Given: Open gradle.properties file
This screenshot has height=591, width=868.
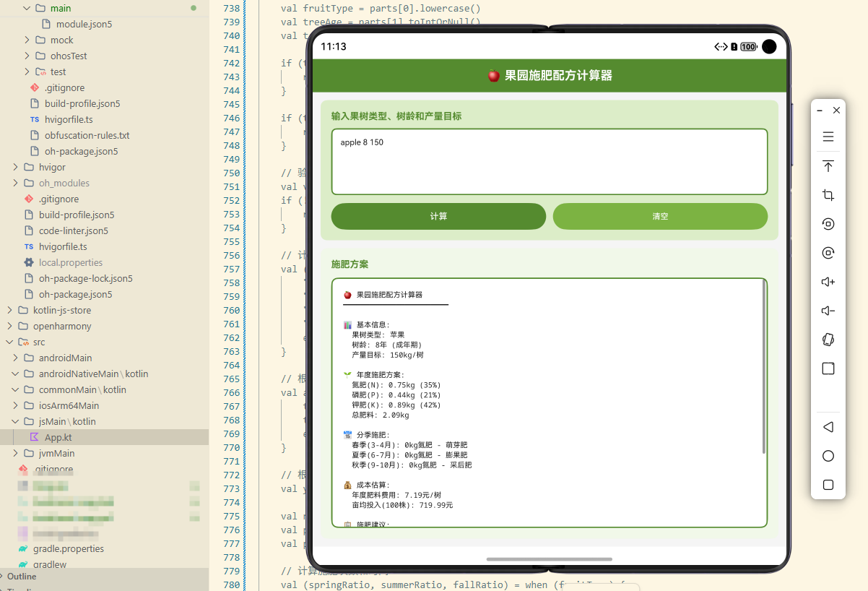Looking at the screenshot, I should pos(69,548).
